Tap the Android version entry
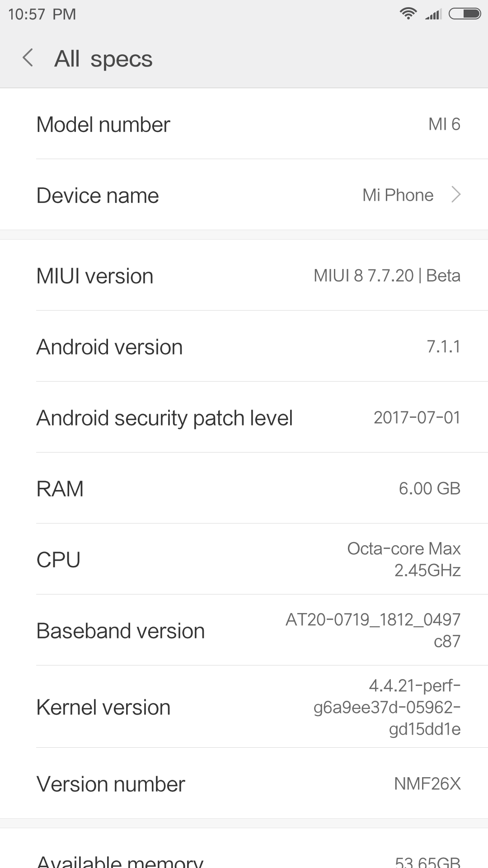Screen dimensions: 488x868 coord(244,347)
